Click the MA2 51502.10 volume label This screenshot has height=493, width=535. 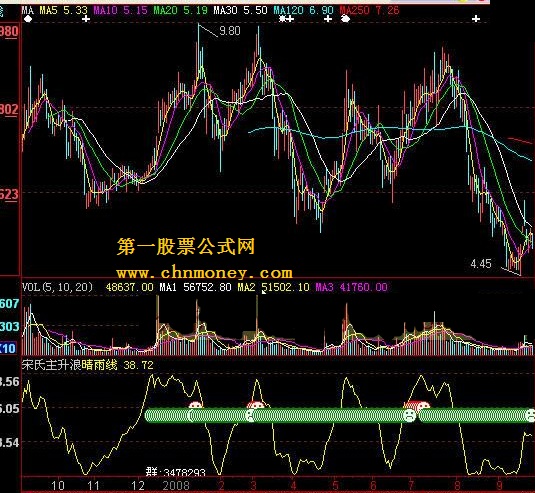coord(274,287)
